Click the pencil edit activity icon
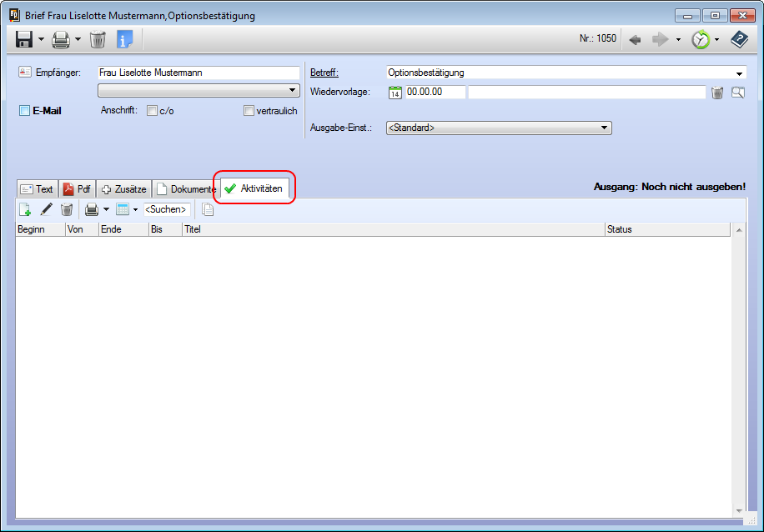Viewport: 764px width, 532px height. tap(47, 209)
